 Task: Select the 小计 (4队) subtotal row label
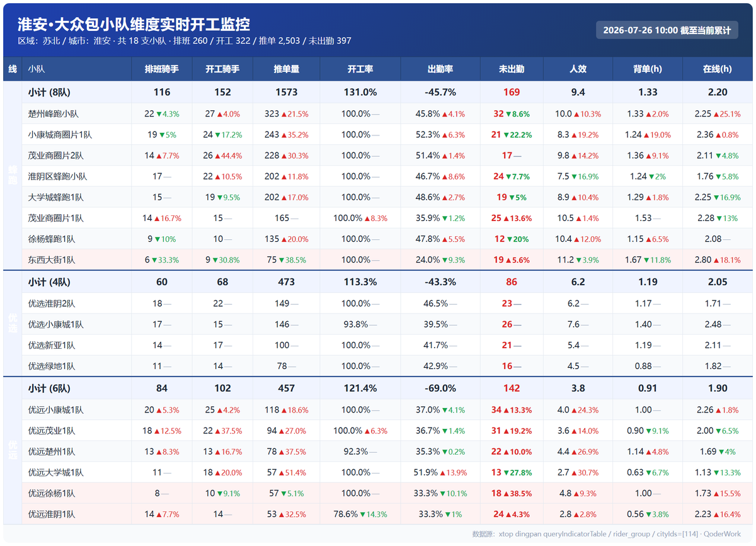[49, 282]
